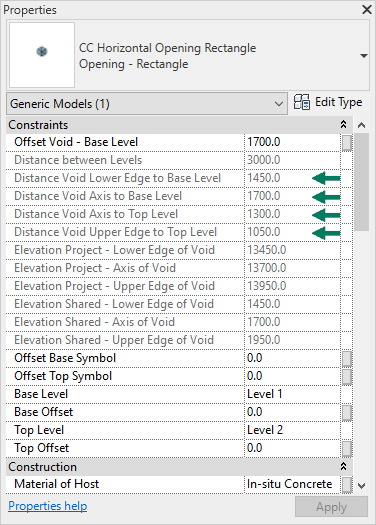Image resolution: width=376 pixels, height=525 pixels.
Task: Click associate parameter button for Base Offset
Action: click(x=347, y=412)
